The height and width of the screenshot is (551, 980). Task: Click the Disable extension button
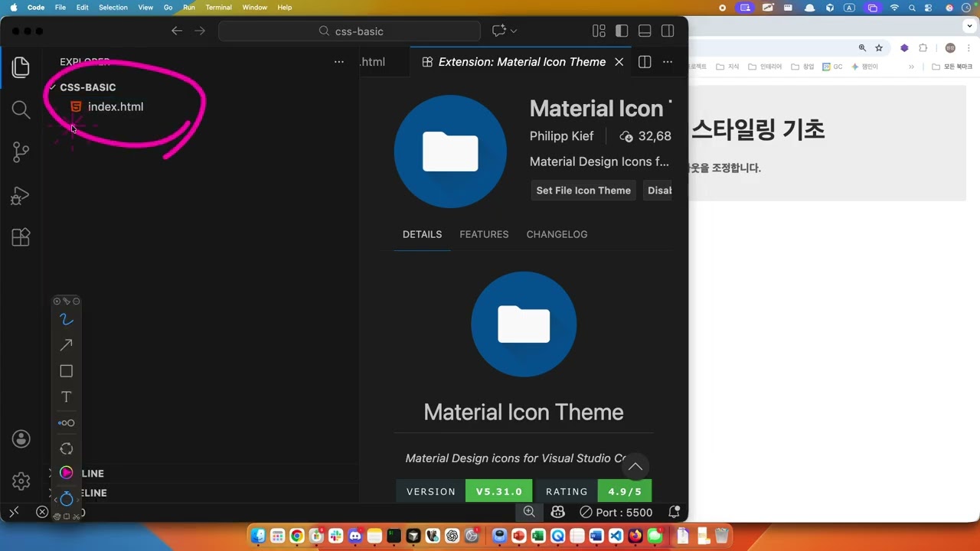658,191
